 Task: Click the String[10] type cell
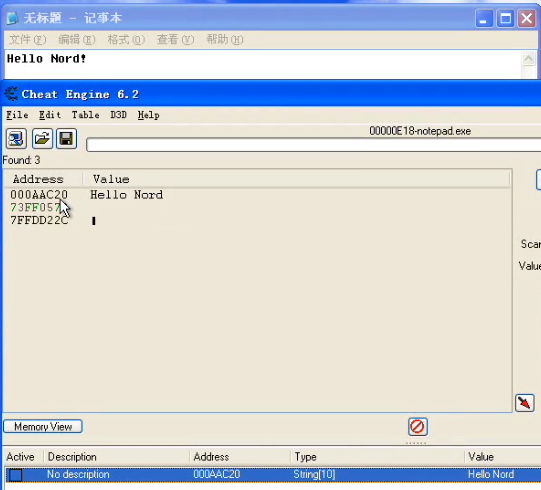(x=314, y=474)
